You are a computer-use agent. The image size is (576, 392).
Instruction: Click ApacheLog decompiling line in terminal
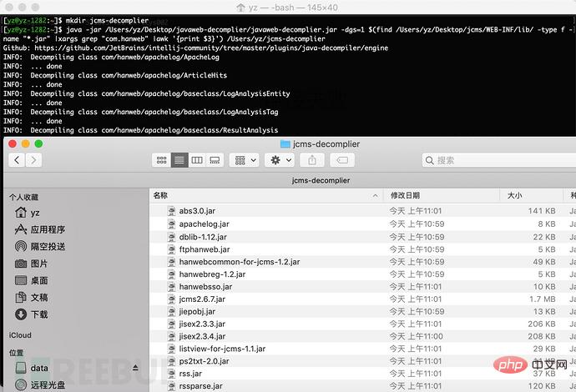pyautogui.click(x=111, y=57)
